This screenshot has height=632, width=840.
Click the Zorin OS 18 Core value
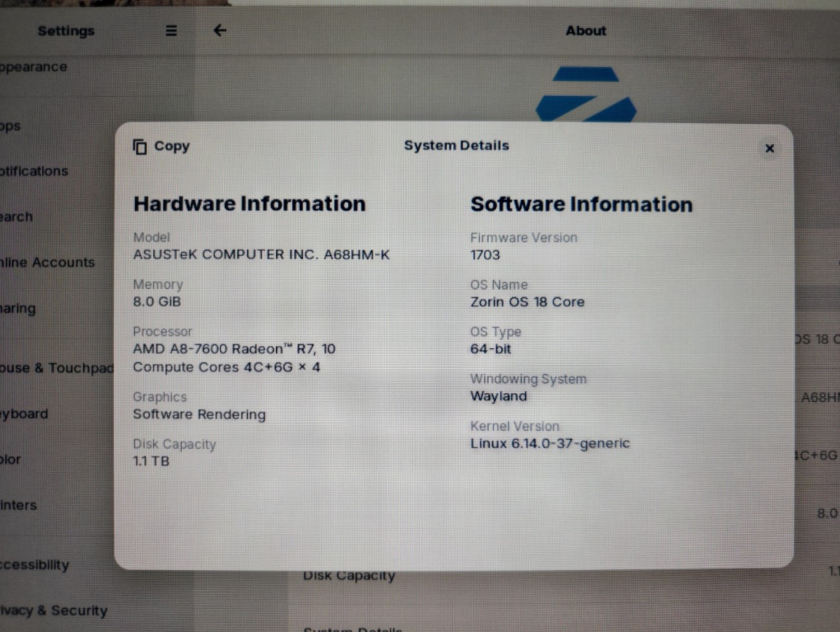[527, 302]
